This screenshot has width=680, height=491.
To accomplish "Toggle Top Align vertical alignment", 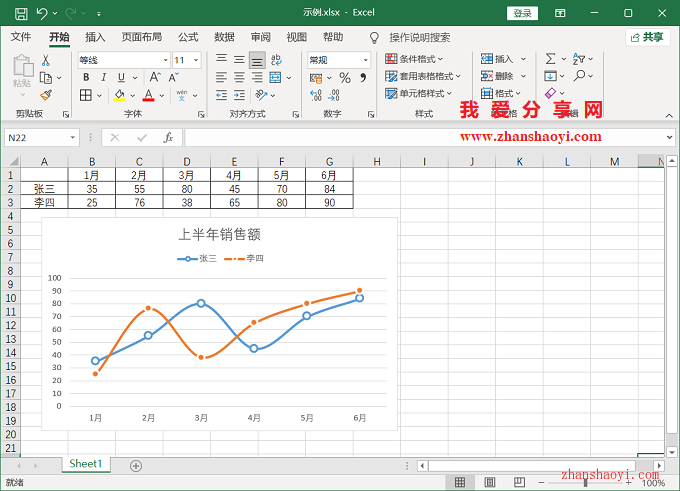I will click(x=222, y=59).
